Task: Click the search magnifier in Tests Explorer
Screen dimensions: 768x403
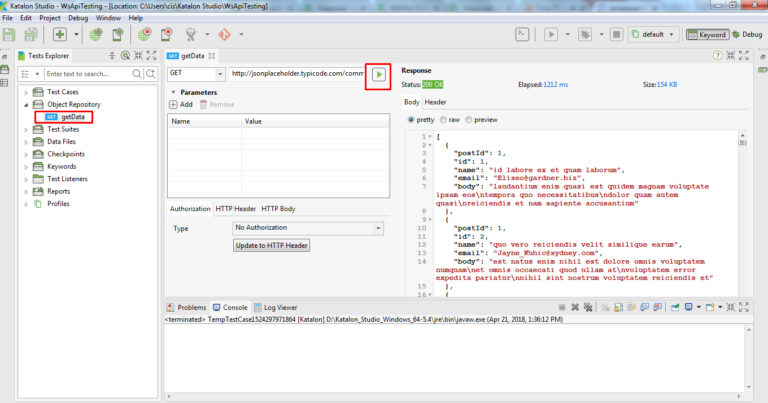Action: point(137,74)
